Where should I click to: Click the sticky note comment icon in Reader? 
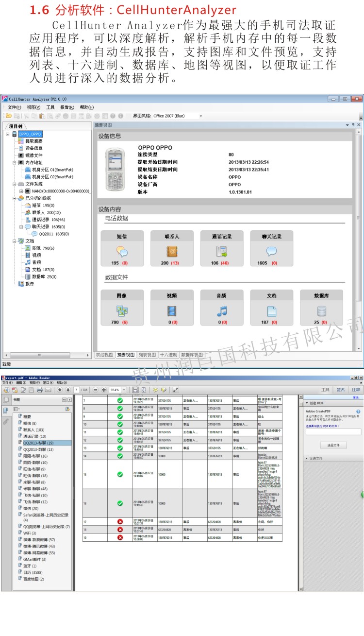point(155,390)
